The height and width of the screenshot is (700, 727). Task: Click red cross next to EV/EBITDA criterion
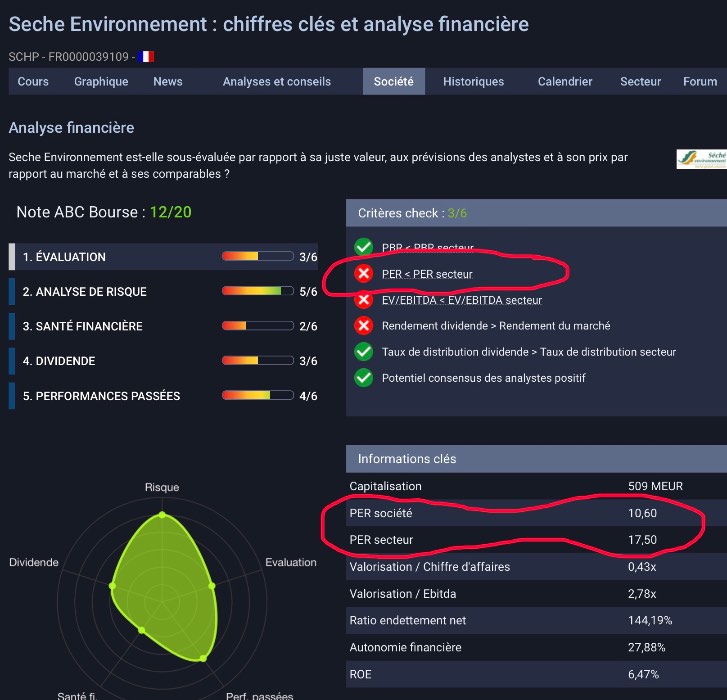(364, 299)
